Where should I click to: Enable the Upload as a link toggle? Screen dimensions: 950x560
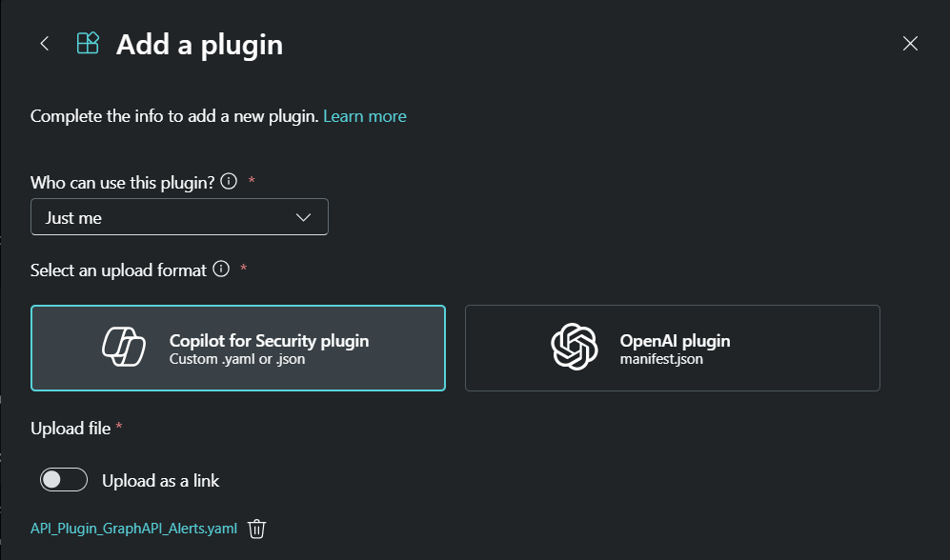pyautogui.click(x=64, y=480)
